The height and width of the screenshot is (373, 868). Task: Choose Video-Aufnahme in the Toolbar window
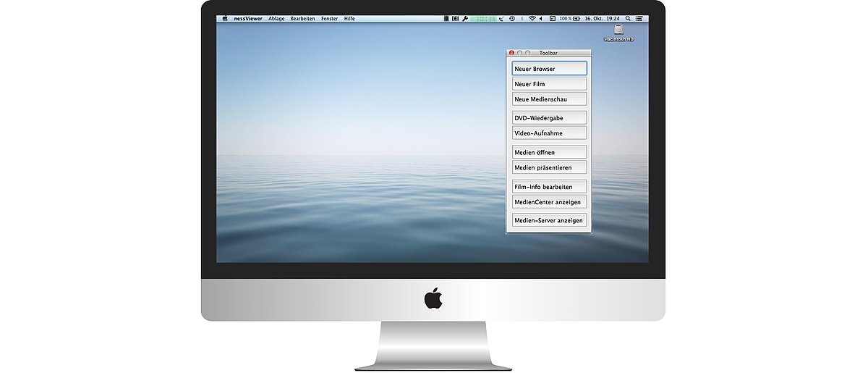coord(549,133)
